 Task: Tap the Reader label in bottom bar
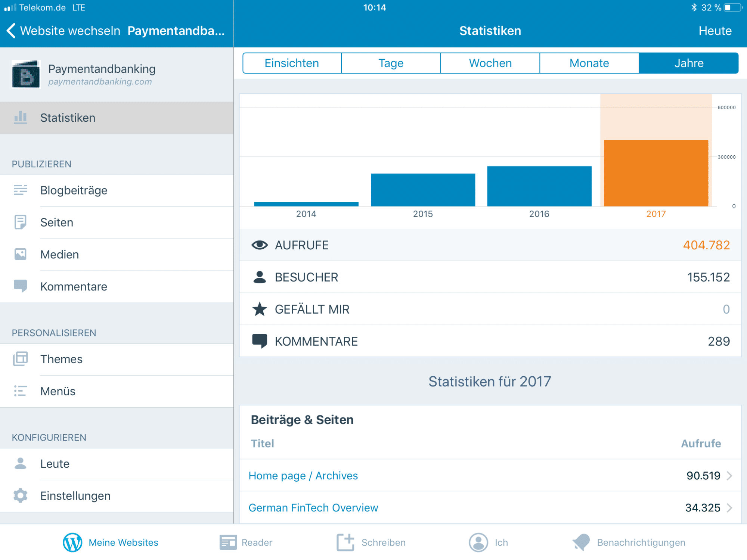[257, 542]
